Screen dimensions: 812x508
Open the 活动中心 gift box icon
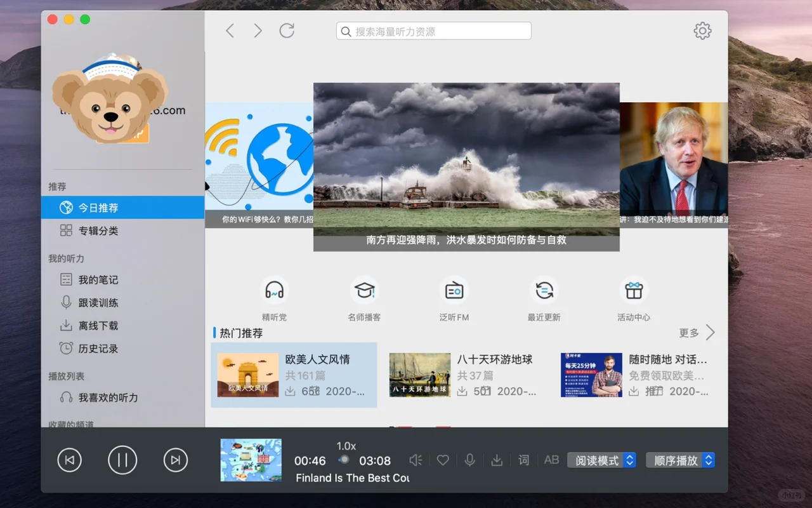[634, 292]
